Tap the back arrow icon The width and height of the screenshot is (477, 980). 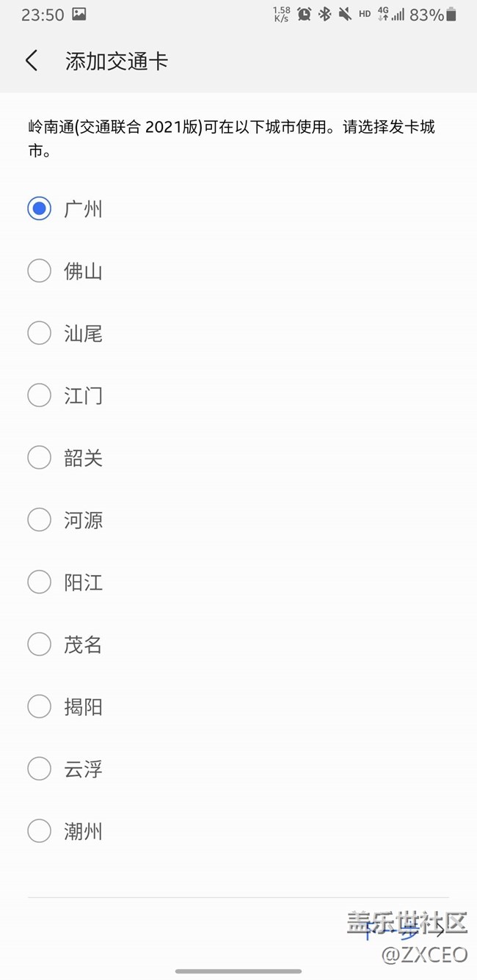(x=32, y=60)
